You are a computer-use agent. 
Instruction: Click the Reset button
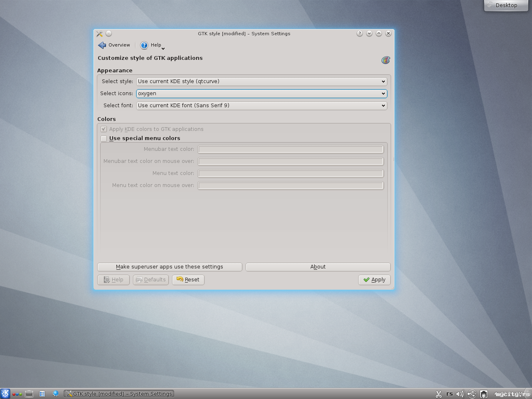click(x=188, y=280)
